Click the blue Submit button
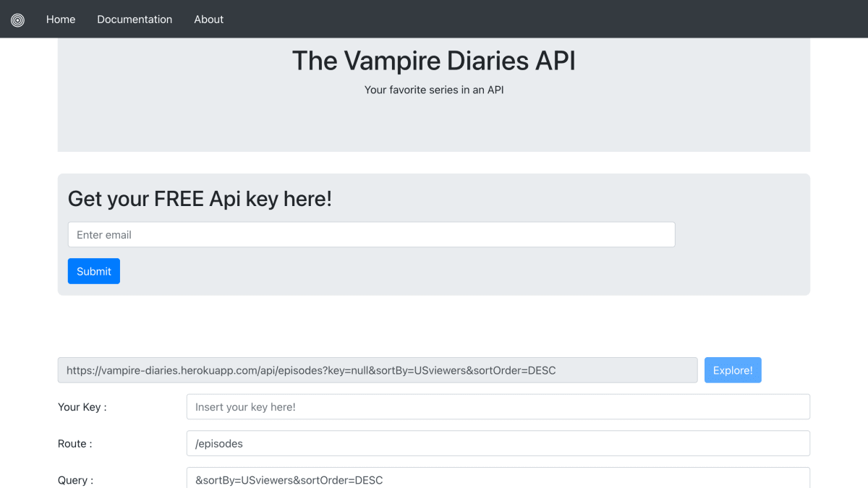The height and width of the screenshot is (488, 868). tap(94, 271)
